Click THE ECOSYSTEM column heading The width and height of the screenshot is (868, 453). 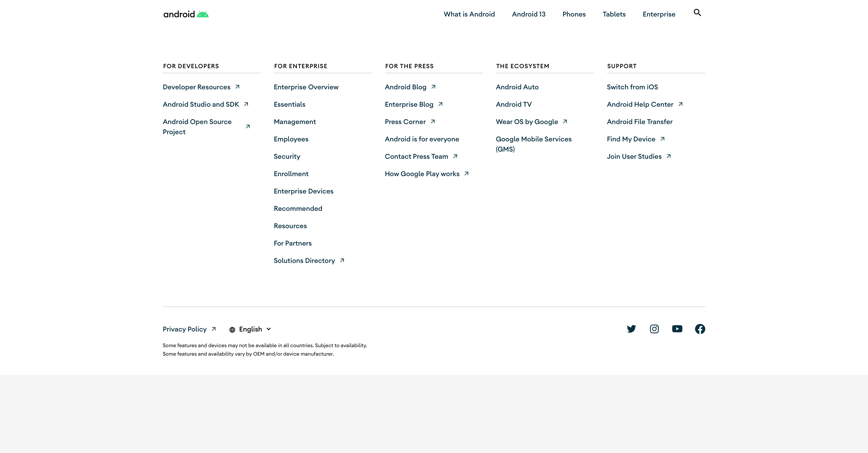click(523, 66)
